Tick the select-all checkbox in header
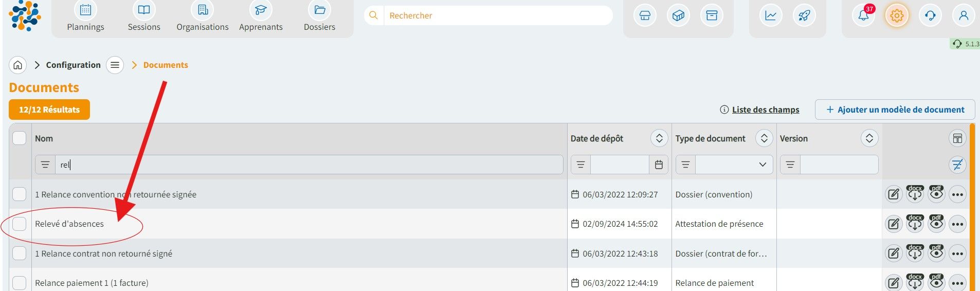This screenshot has height=291, width=980. pyautogui.click(x=20, y=138)
